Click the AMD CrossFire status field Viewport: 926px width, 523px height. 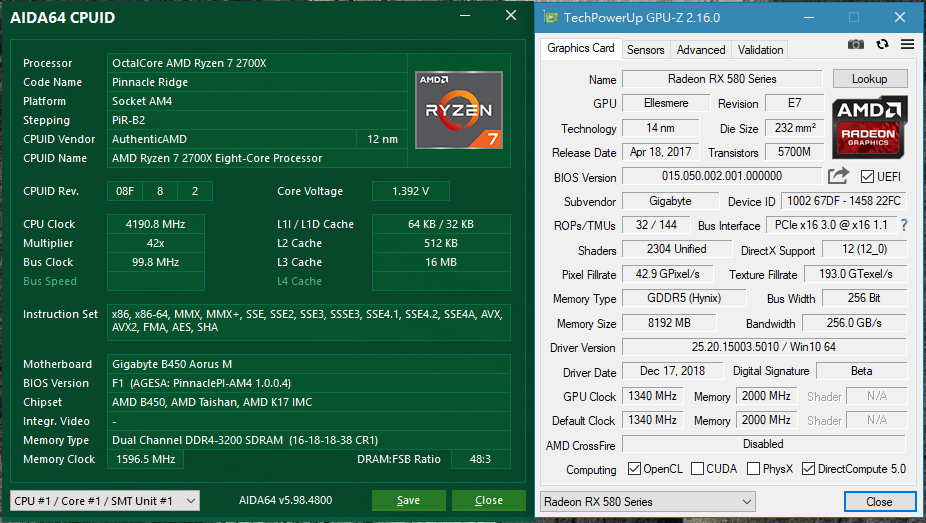(764, 444)
